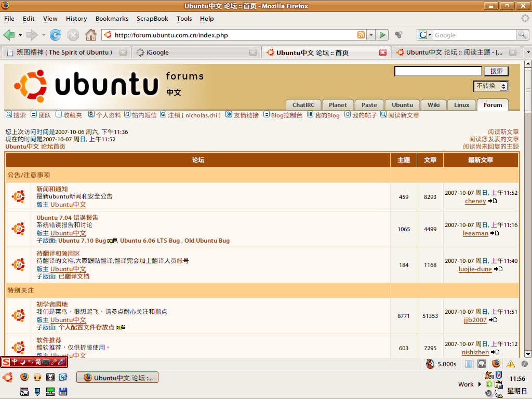Image resolution: width=532 pixels, height=399 pixels.
Task: Open the Bookmarks menu
Action: coord(112,19)
